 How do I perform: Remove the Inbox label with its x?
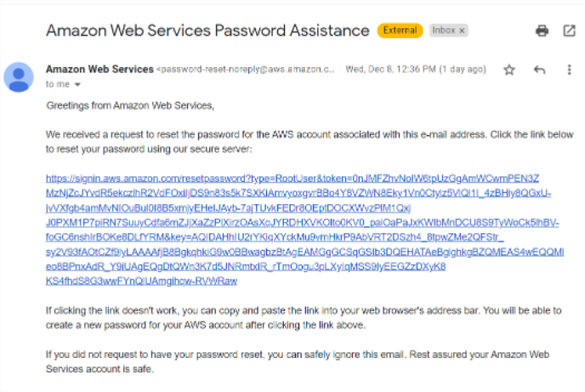coord(462,30)
